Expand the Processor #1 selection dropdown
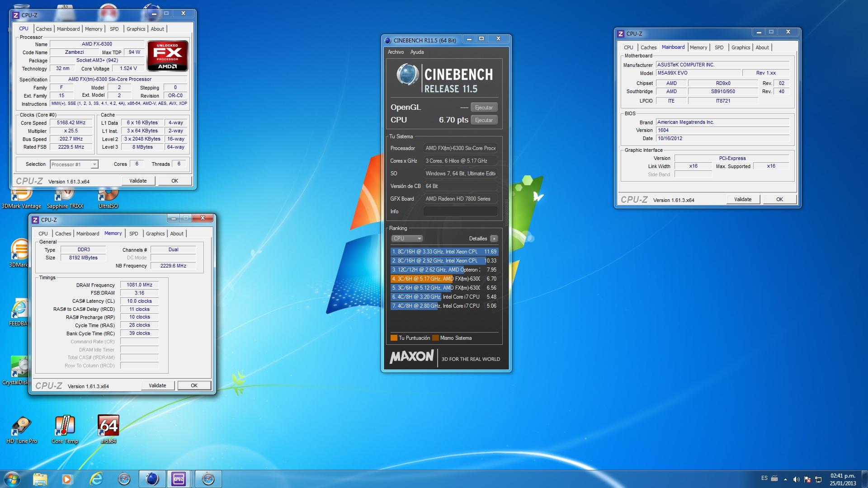The height and width of the screenshot is (488, 868). pos(94,164)
